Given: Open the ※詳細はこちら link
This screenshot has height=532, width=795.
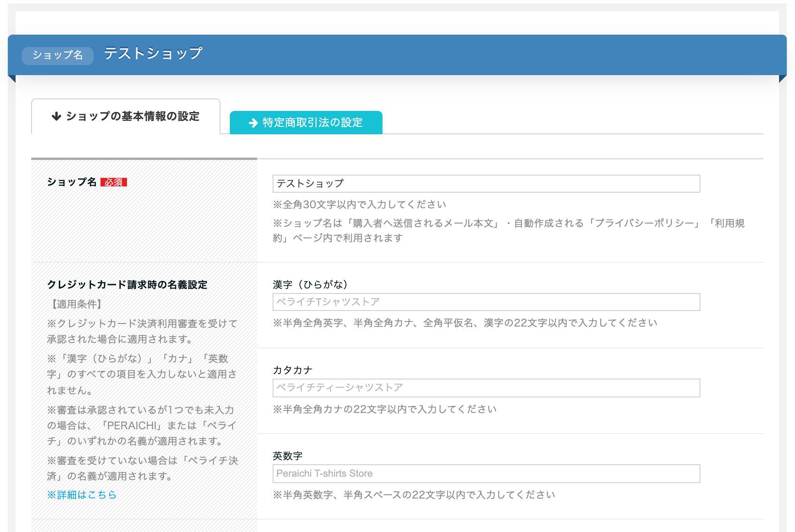Looking at the screenshot, I should click(82, 495).
